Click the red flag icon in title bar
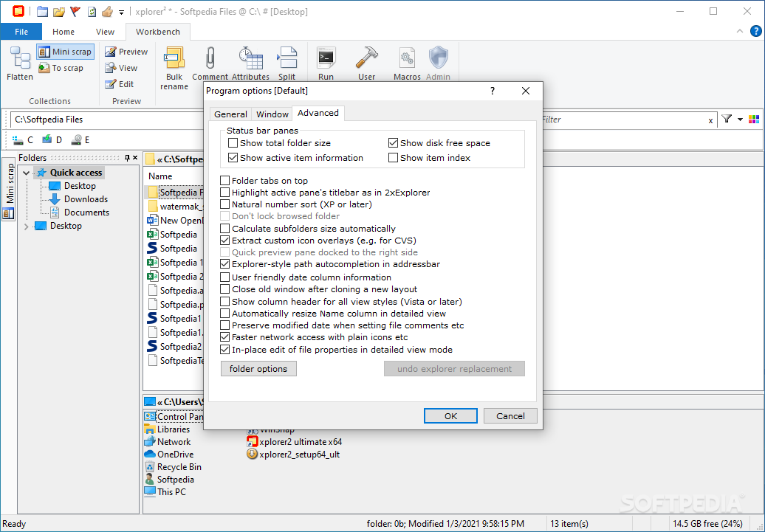 [75, 11]
